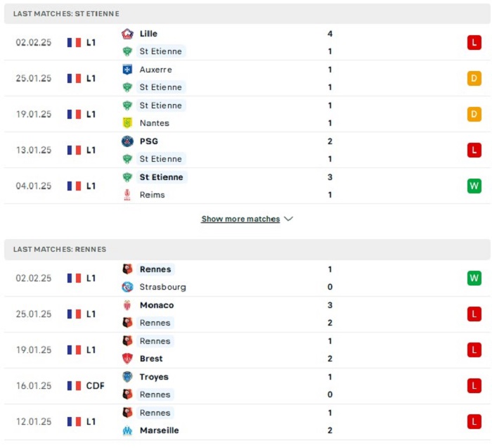Click the Auxerre club crest icon
Screen dimensions: 492x448
pyautogui.click(x=127, y=70)
